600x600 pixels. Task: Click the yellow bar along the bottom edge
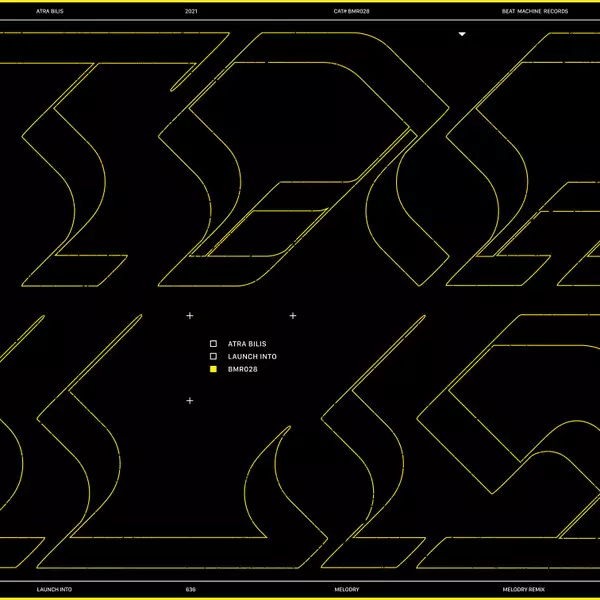300,598
